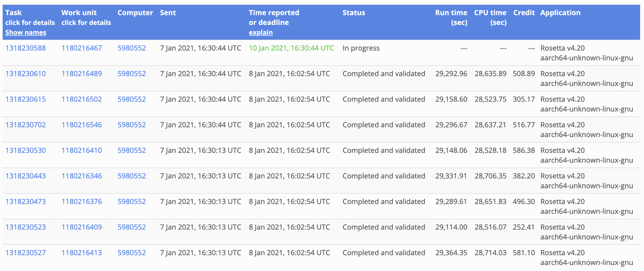The height and width of the screenshot is (271, 644).
Task: View work unit 1180216413
Action: click(x=81, y=253)
